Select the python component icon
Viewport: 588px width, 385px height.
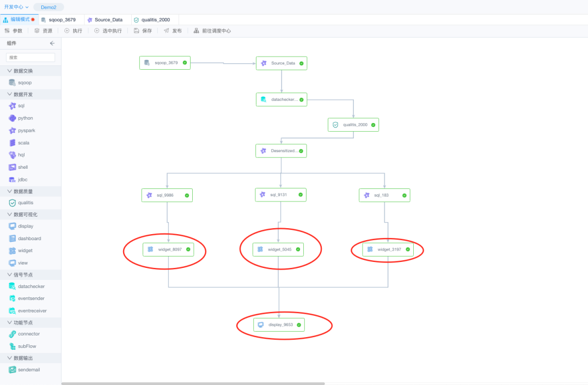pos(12,118)
